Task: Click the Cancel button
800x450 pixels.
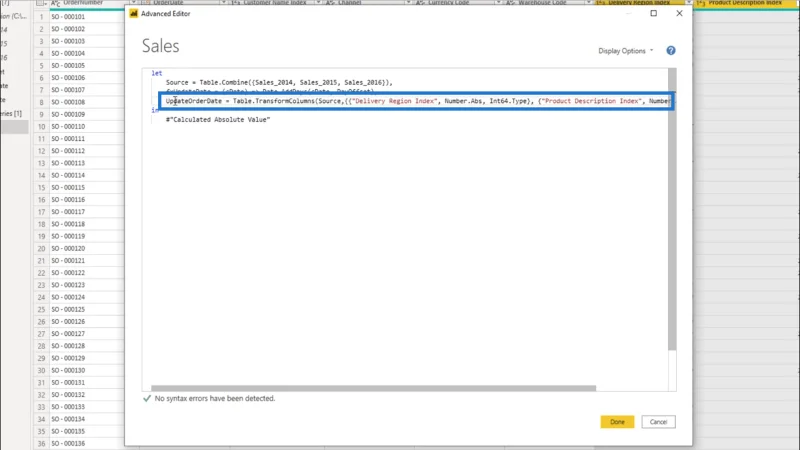Action: click(x=658, y=422)
